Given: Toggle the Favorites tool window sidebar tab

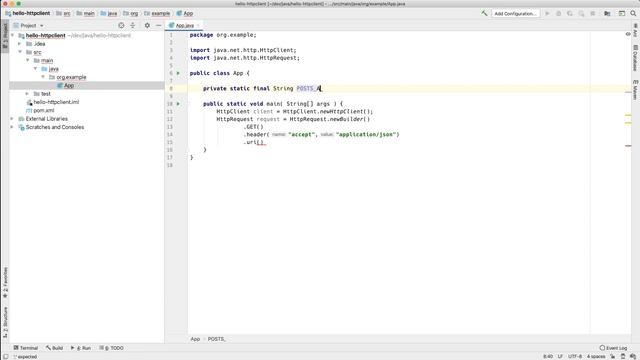Looking at the screenshot, I should [x=5, y=283].
